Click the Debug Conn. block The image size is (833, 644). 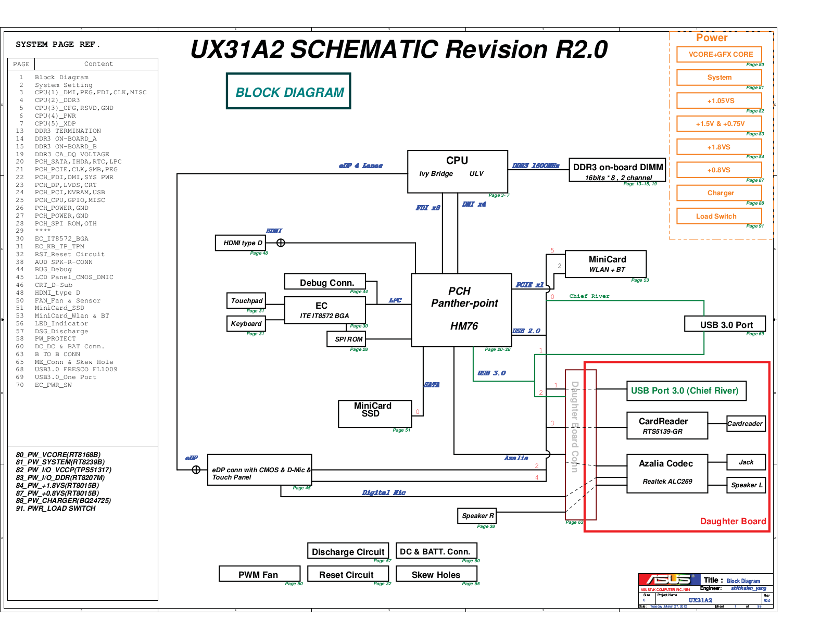(325, 282)
